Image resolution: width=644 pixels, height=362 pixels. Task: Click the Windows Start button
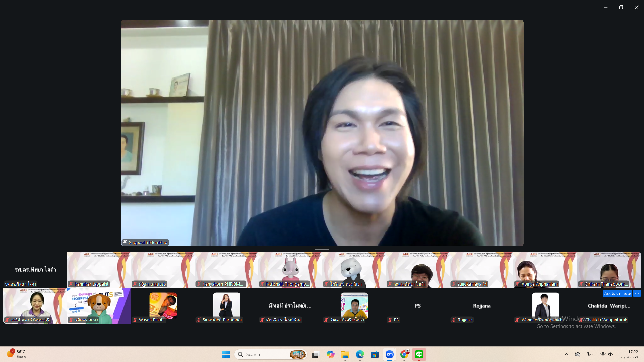pyautogui.click(x=226, y=354)
